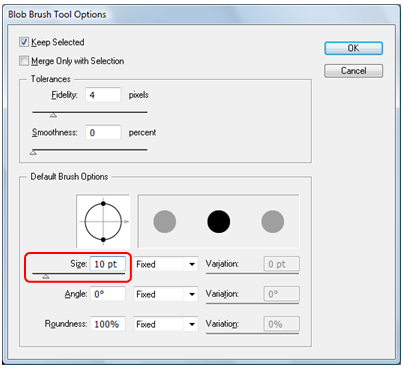Screen dimensions: 404x368
Task: Open the Size Fixed dropdown
Action: (x=166, y=264)
